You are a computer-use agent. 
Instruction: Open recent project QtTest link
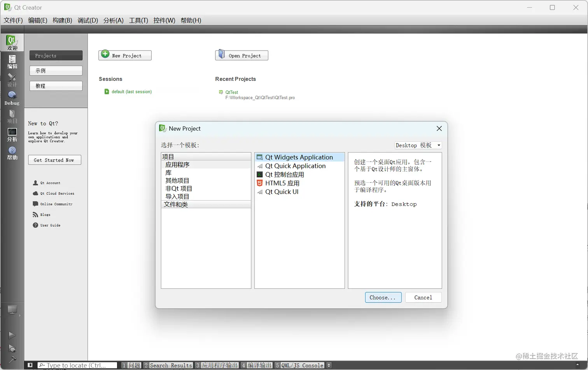232,92
